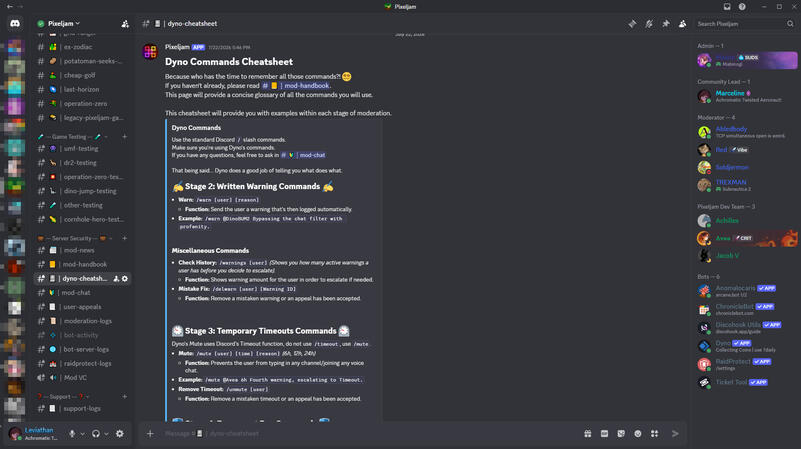
Task: Click the Pixeljam author name in message
Action: 177,47
